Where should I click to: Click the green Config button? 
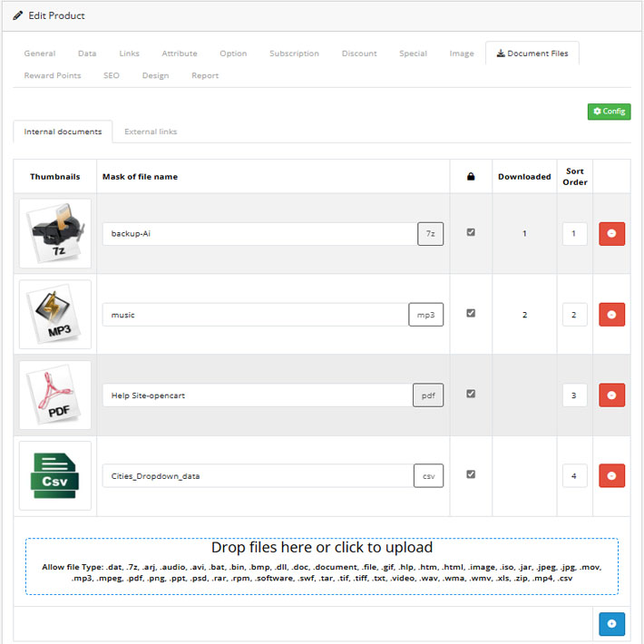(x=609, y=112)
